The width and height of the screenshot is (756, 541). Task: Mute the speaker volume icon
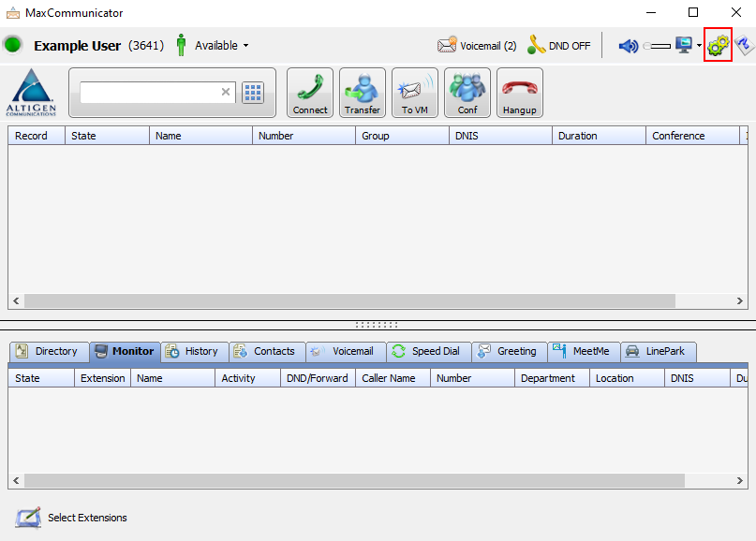click(x=628, y=45)
